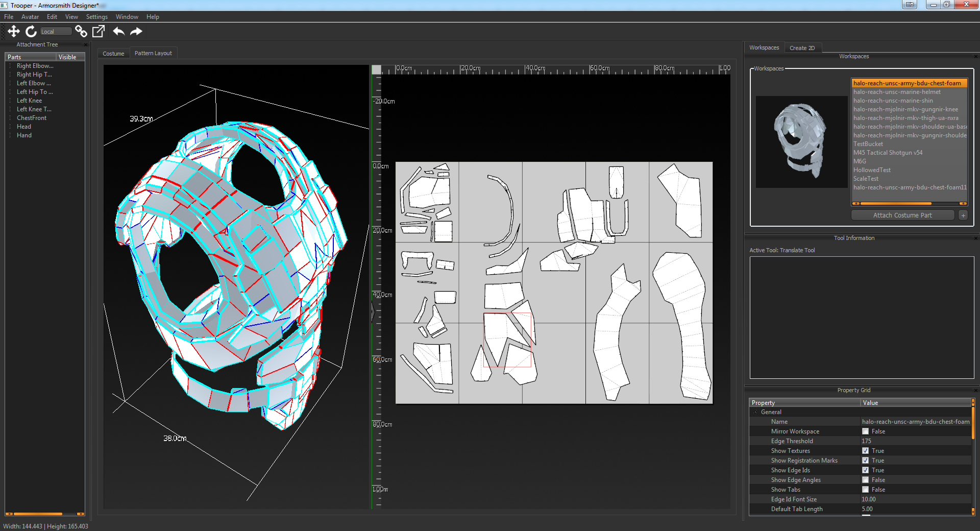980x531 pixels.
Task: Enable the Show Edge Angles checkbox
Action: [x=865, y=480]
